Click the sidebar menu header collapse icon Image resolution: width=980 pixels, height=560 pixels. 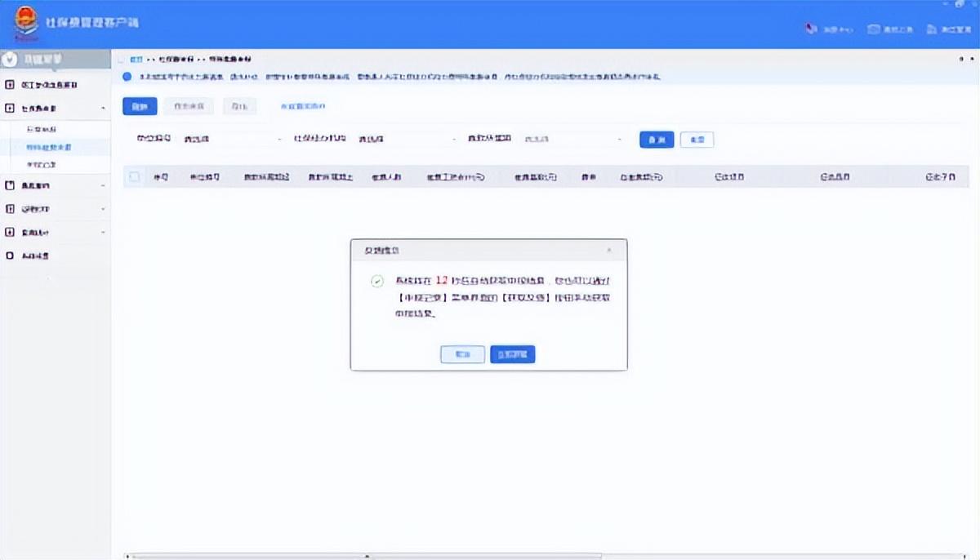11,59
